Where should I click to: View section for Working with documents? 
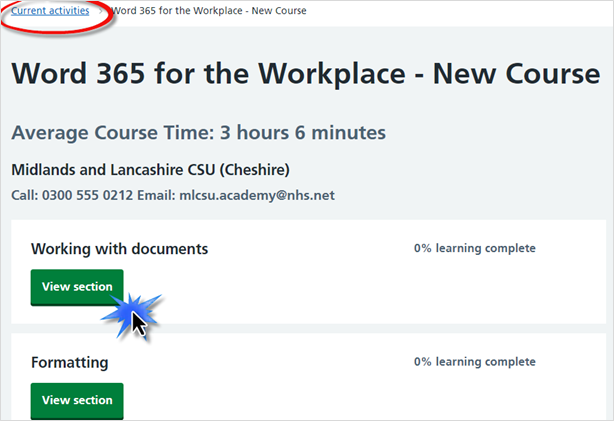[77, 287]
